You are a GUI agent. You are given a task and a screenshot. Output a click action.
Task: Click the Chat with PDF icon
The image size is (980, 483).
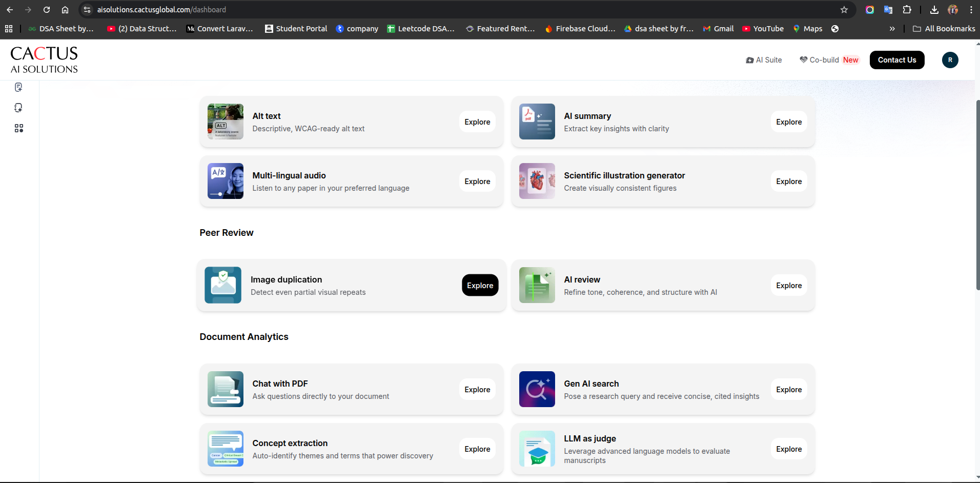[225, 389]
